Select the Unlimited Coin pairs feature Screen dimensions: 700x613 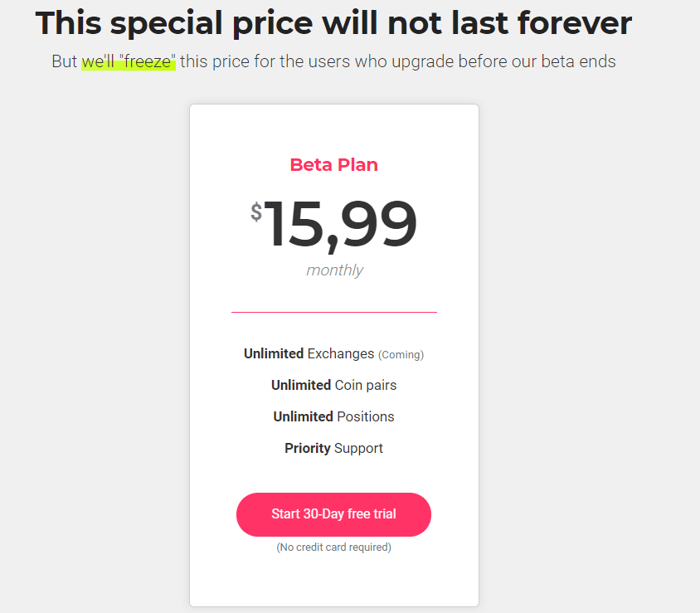pos(333,385)
